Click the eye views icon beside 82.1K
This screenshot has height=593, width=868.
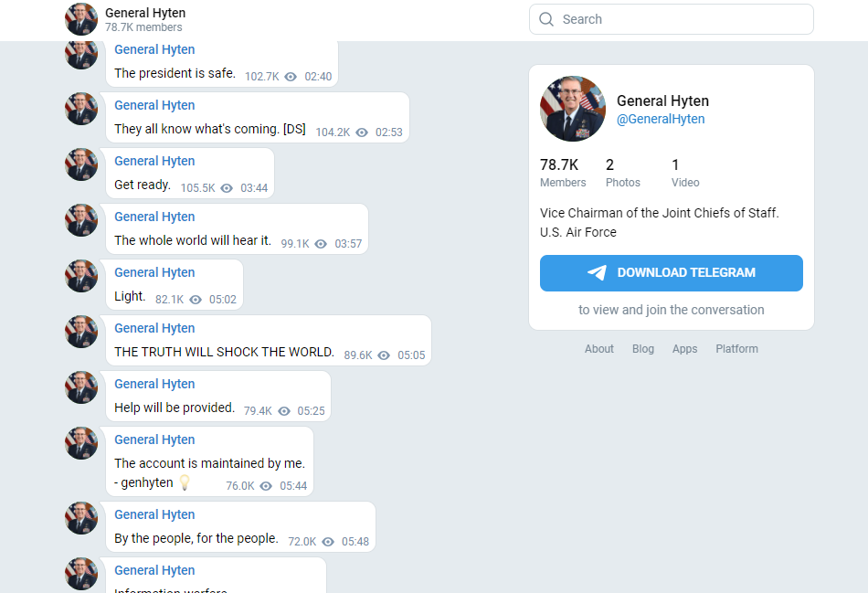point(196,300)
